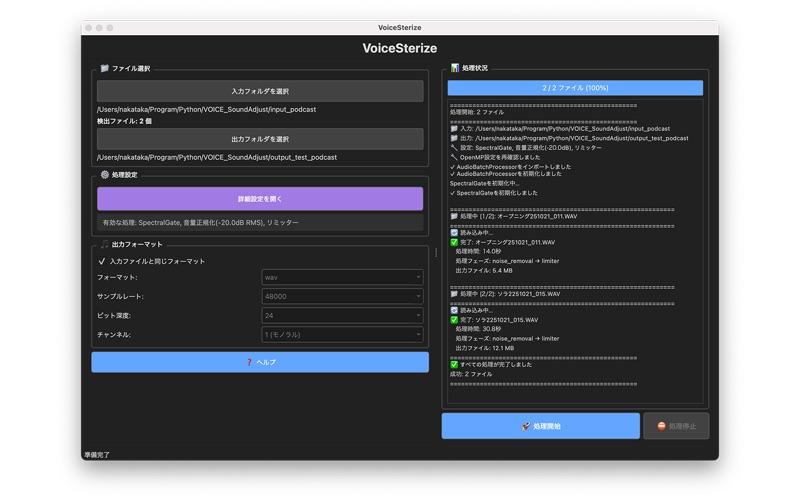Click log line 設定: SpectralGate, 音量正規化(-20.0dB), リミッター

[531, 147]
